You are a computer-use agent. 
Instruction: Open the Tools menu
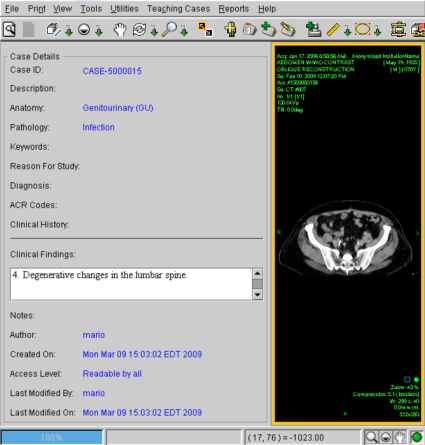[x=91, y=9]
